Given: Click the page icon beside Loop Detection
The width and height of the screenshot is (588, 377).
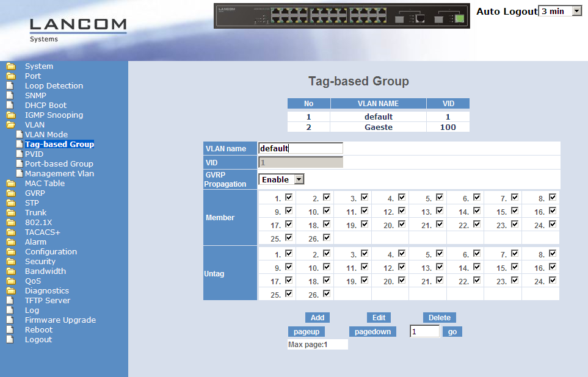Looking at the screenshot, I should pos(10,86).
